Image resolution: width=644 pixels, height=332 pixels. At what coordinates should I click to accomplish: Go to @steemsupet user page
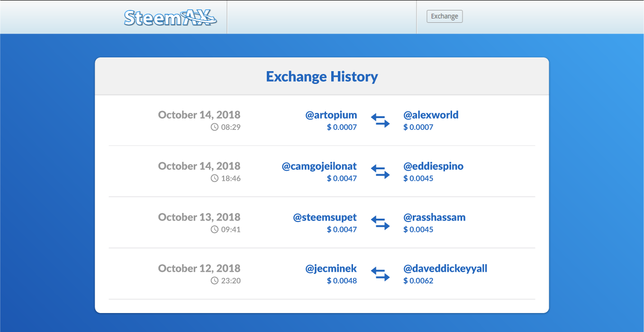coord(325,218)
